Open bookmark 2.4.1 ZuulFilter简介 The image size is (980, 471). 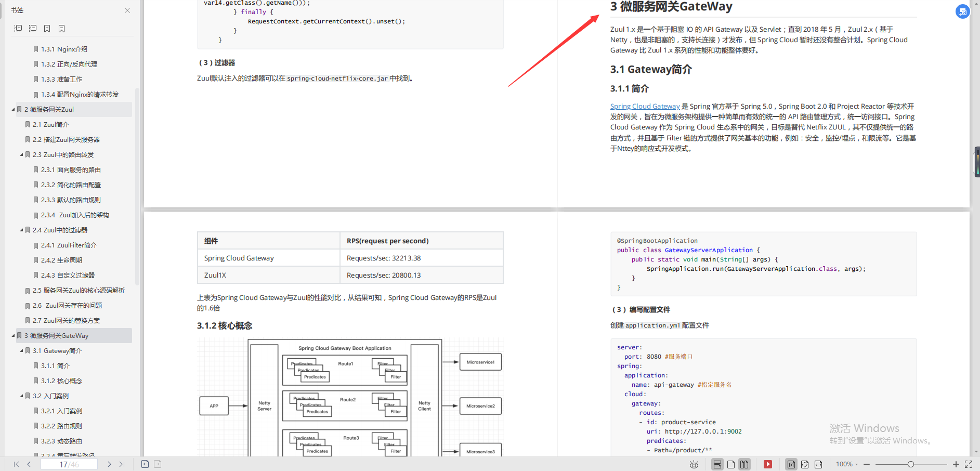(69, 245)
